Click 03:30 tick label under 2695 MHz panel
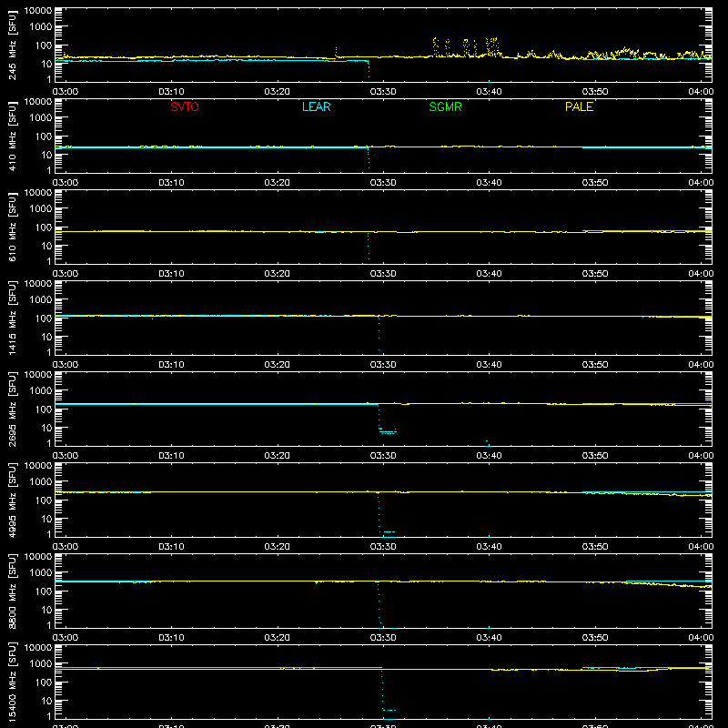This screenshot has width=728, height=728. (x=383, y=456)
